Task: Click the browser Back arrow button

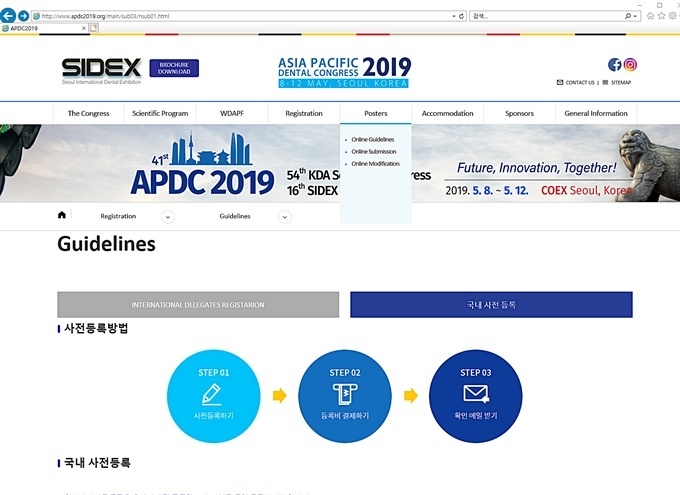Action: click(x=8, y=16)
